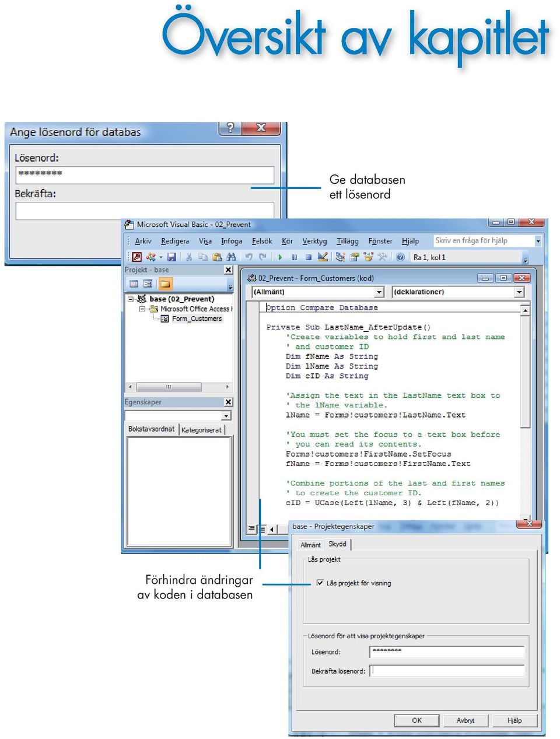Click the blue Help question mark icon
Viewport: 560px width, 739px height.
[x=400, y=257]
